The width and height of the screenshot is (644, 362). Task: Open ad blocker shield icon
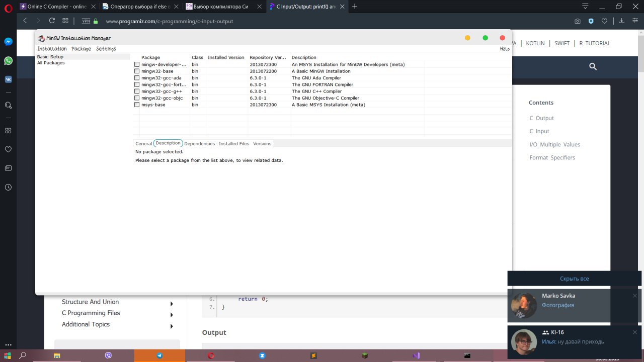coord(591,21)
